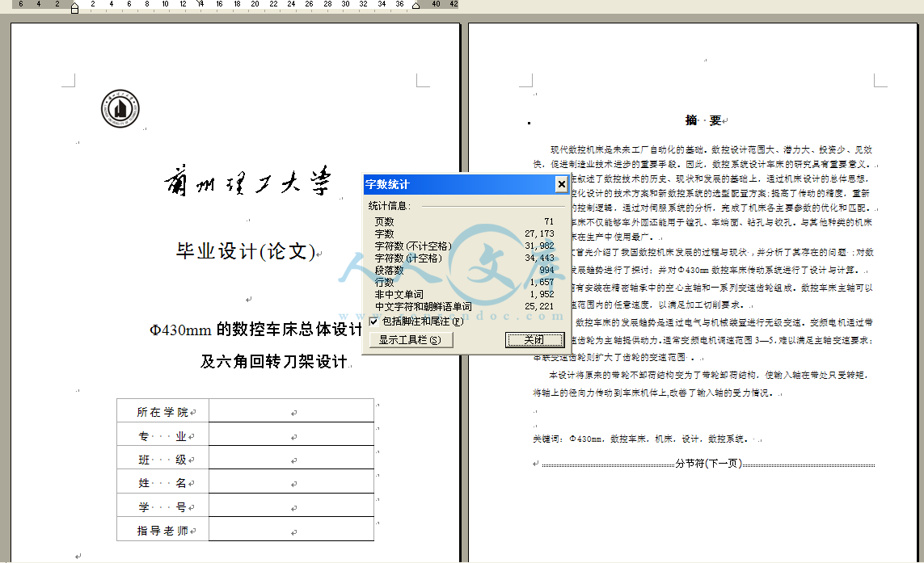Click the empty cell beside 姓 名
This screenshot has width=924, height=563.
[291, 481]
